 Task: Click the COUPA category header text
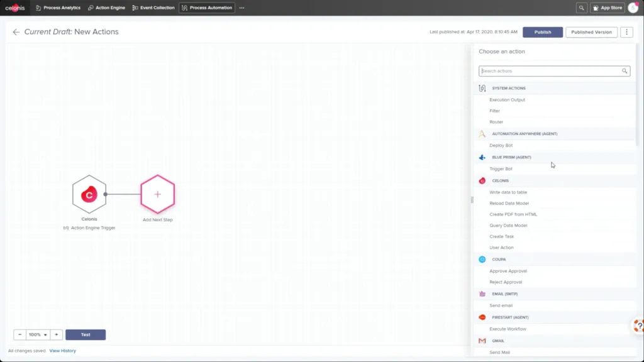click(499, 260)
